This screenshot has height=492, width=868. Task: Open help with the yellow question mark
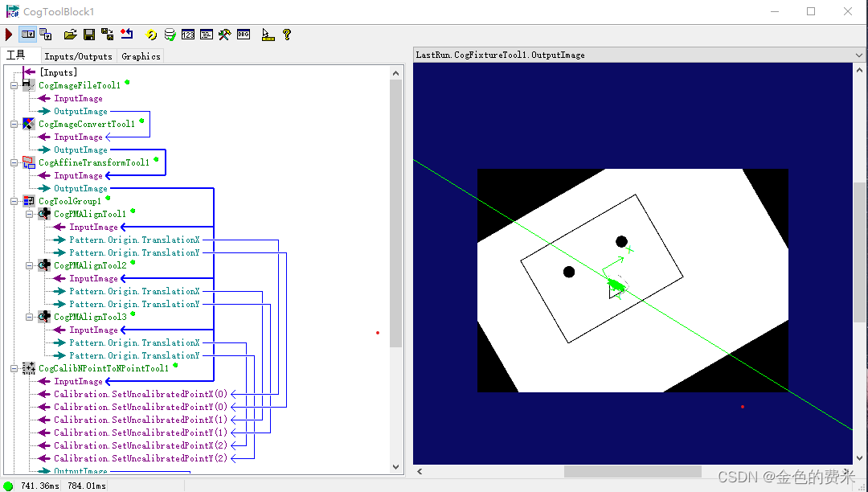287,35
